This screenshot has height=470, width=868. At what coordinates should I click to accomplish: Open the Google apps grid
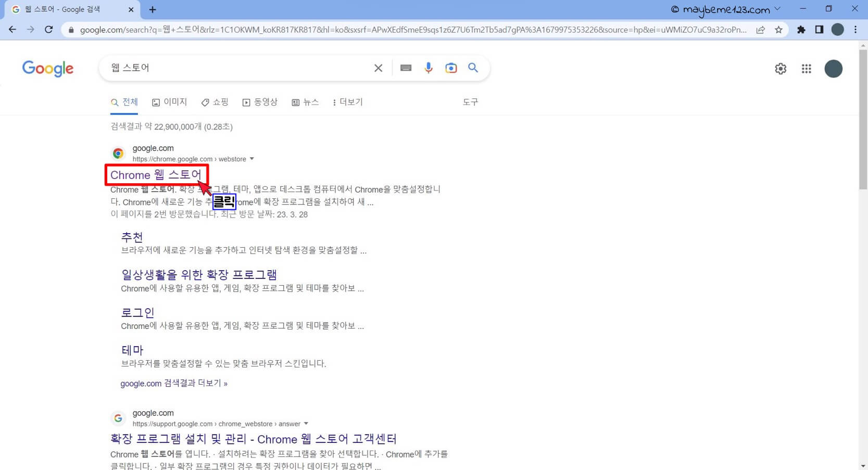click(x=807, y=69)
